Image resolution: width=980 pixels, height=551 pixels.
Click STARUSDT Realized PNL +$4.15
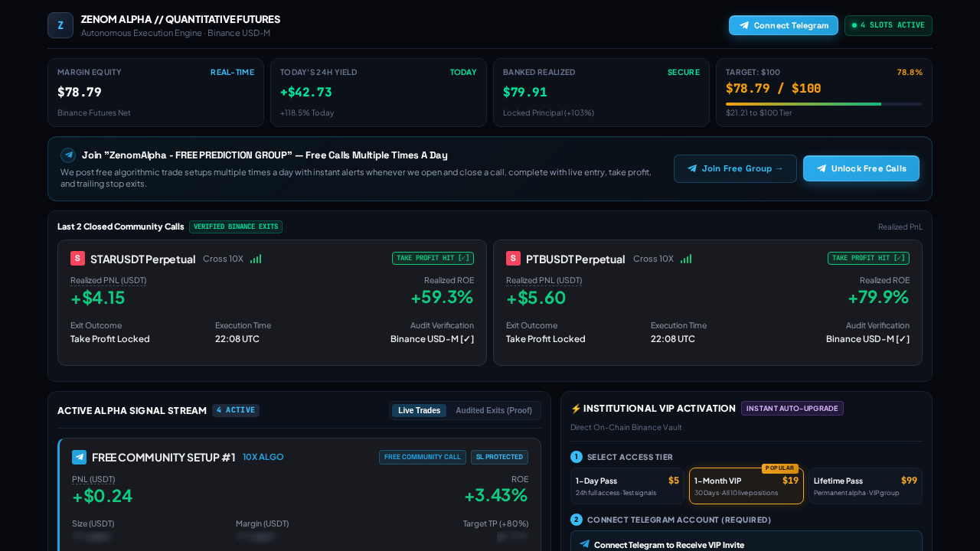pyautogui.click(x=98, y=298)
